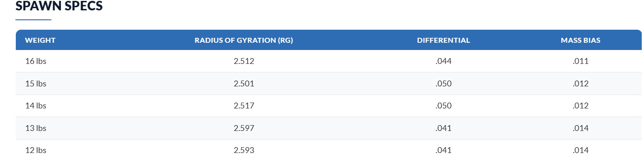Image resolution: width=644 pixels, height=162 pixels.
Task: Select the 16 lbs weight cell
Action: pyautogui.click(x=36, y=61)
